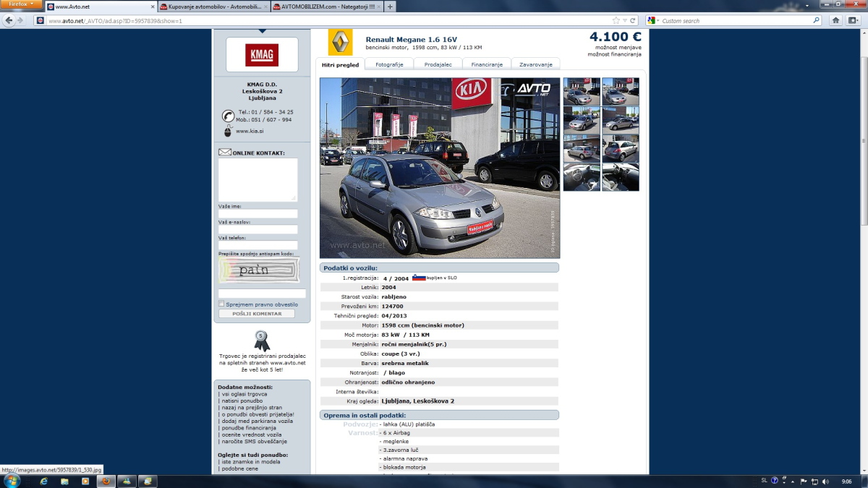Click the online kontakt message text area
This screenshot has width=868, height=488.
[x=258, y=180]
